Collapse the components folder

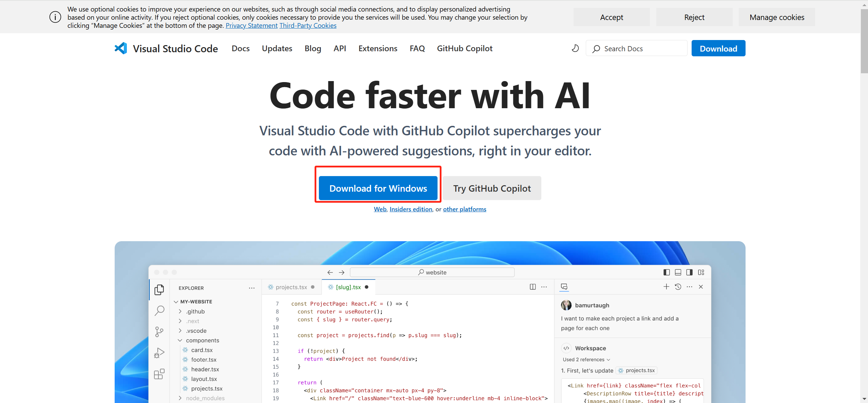click(x=180, y=340)
